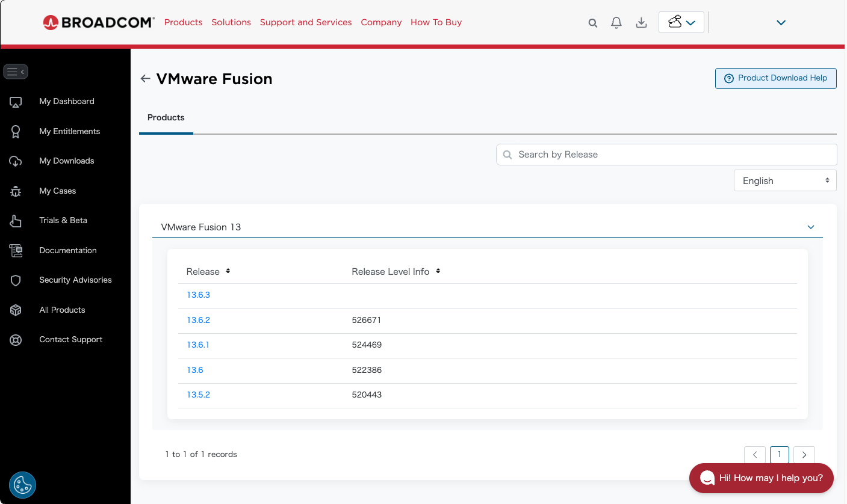Open the cloud portal selector dropdown

pos(681,23)
